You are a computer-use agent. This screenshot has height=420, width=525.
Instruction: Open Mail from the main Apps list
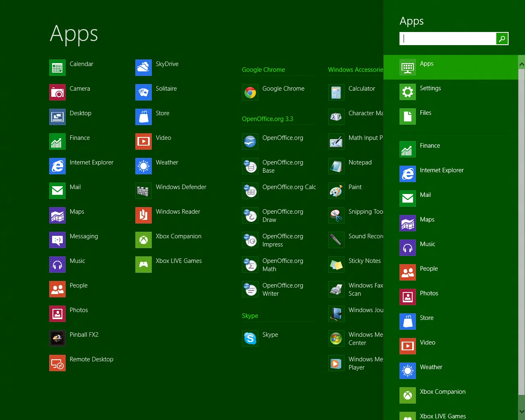click(57, 191)
